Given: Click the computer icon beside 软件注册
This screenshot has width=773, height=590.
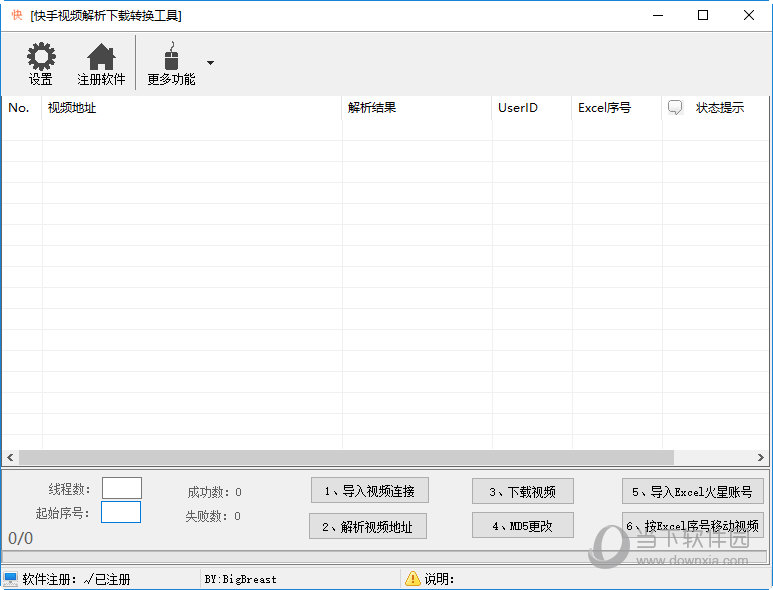Looking at the screenshot, I should pyautogui.click(x=10, y=579).
